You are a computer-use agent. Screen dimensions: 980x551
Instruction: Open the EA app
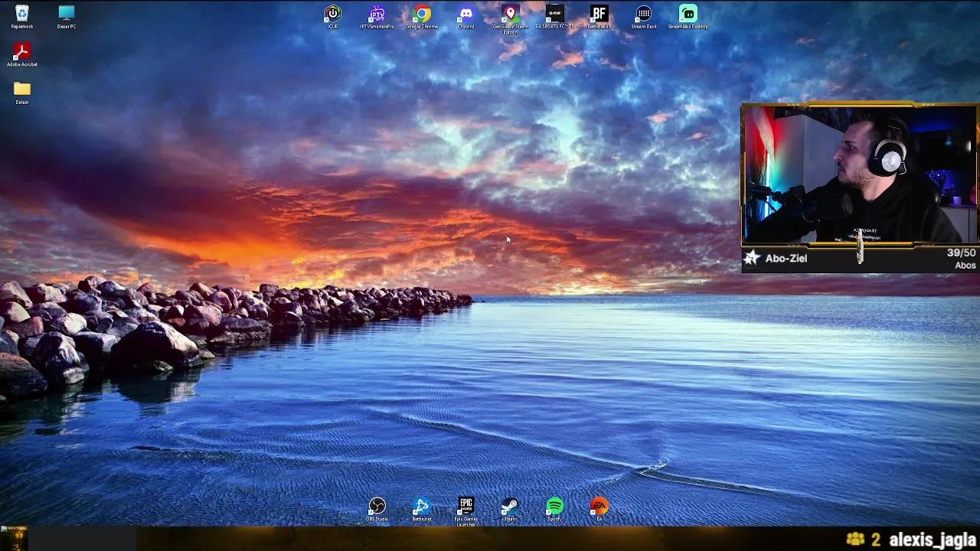click(599, 505)
